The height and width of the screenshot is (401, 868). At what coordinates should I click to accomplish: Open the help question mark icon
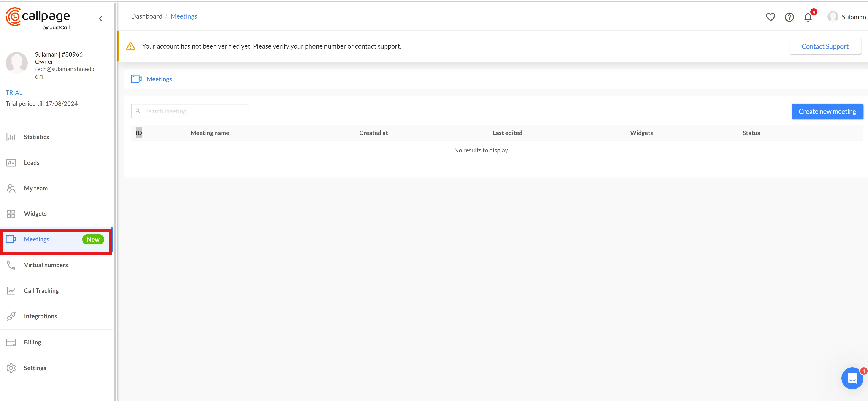coord(789,17)
